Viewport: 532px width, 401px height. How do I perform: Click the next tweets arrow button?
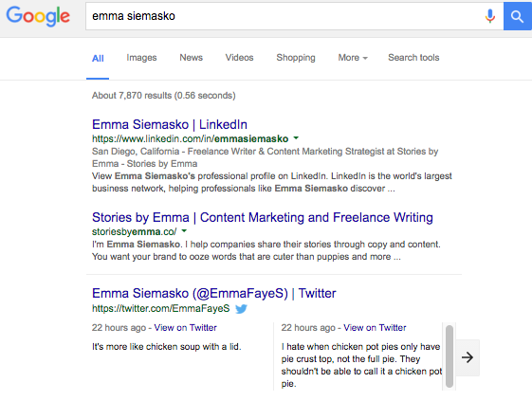click(x=468, y=357)
